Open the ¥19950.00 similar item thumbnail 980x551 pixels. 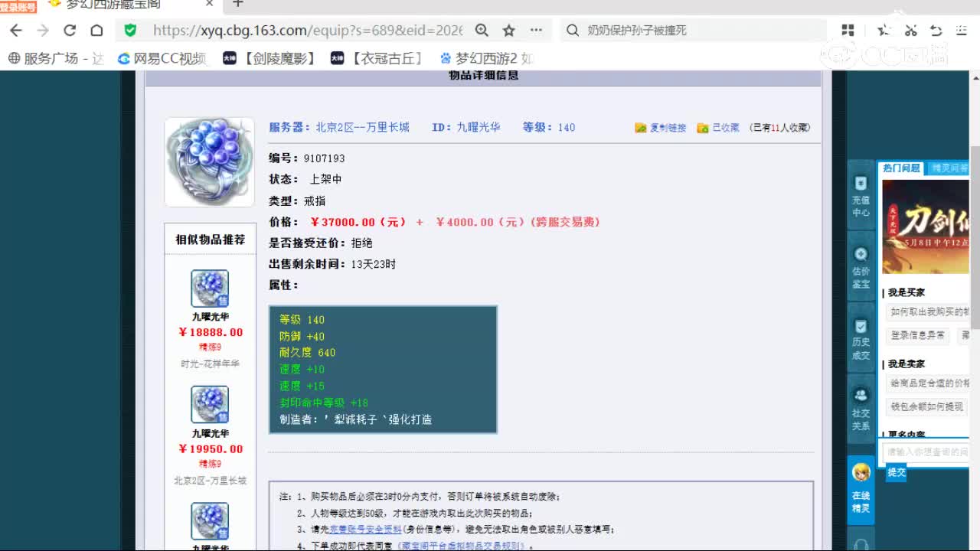210,405
